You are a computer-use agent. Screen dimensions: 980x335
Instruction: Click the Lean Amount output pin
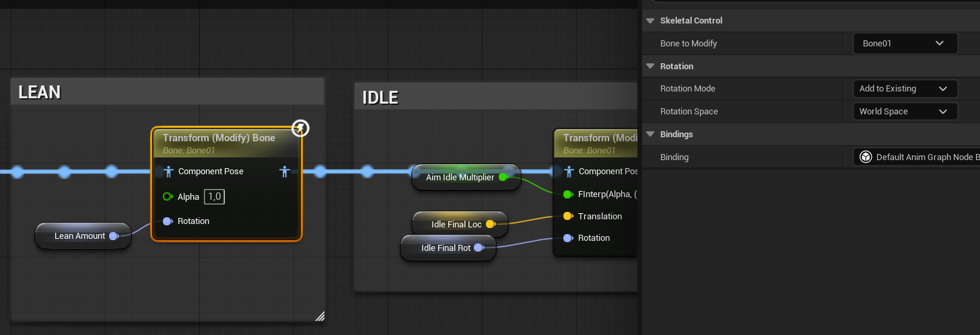click(114, 236)
